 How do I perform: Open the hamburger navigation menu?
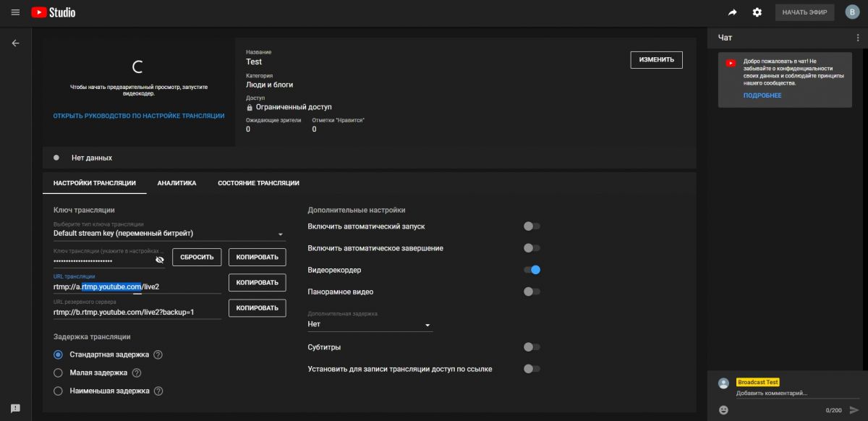[15, 12]
